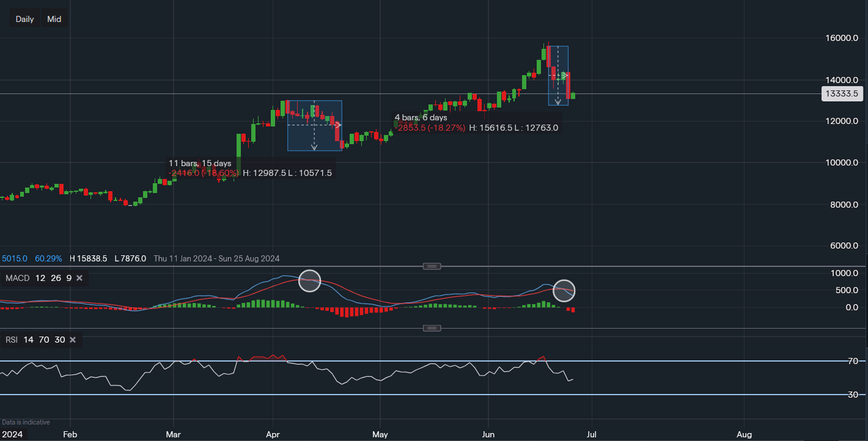Click the green arrow marker on the June selloff
This screenshot has height=441, width=868.
(x=564, y=76)
